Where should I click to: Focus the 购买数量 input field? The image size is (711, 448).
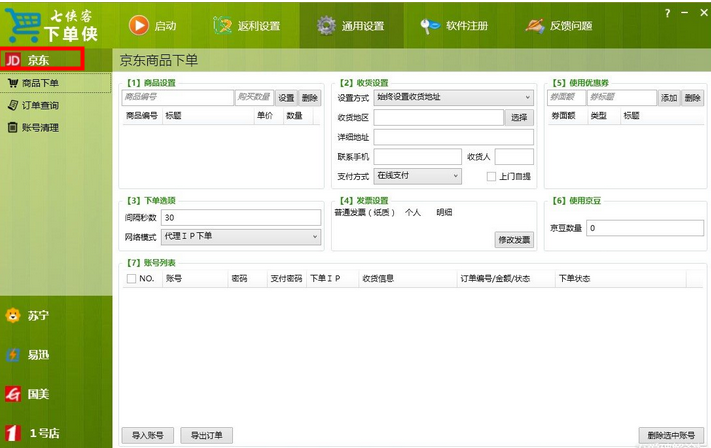point(254,97)
